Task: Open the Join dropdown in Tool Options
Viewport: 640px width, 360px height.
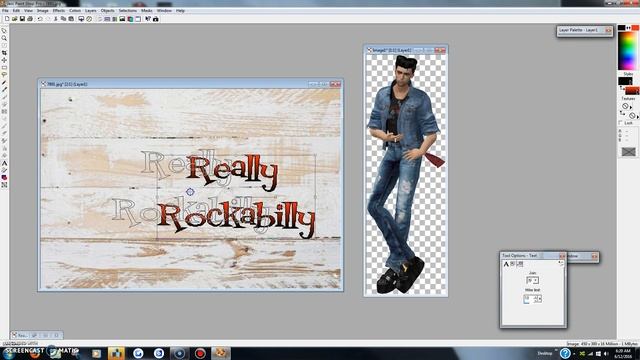Action: click(532, 280)
